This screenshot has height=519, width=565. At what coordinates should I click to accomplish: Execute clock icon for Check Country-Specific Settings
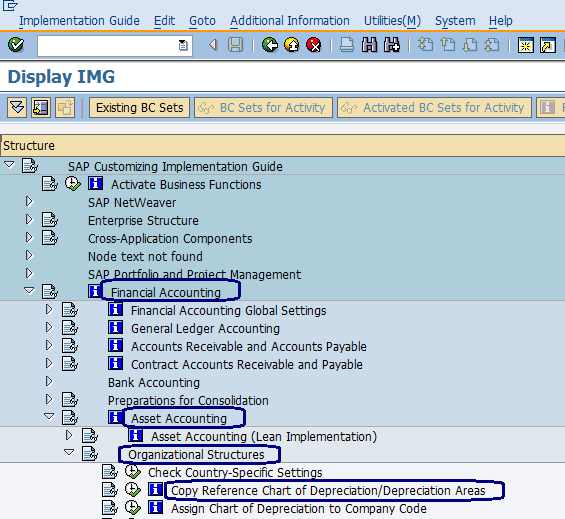click(133, 472)
